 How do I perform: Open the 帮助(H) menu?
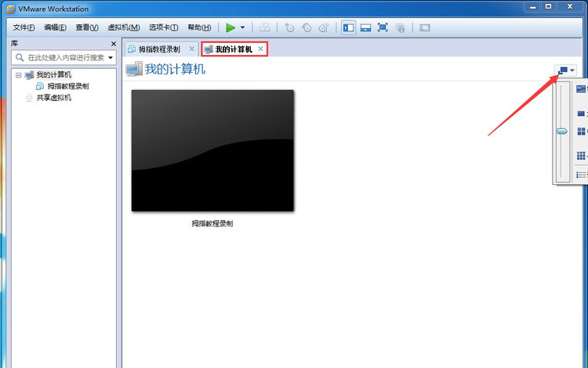[199, 27]
